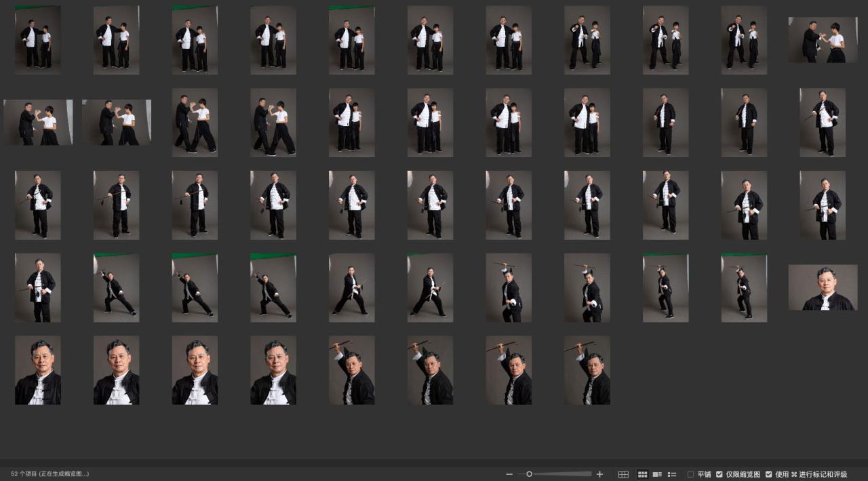
Task: Select first portrait thumbnail in bottom row
Action: click(38, 370)
